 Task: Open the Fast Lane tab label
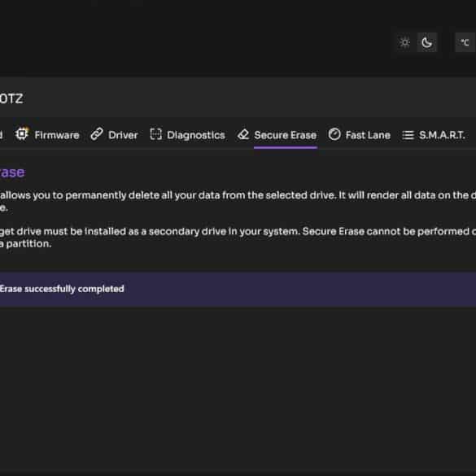coord(368,135)
